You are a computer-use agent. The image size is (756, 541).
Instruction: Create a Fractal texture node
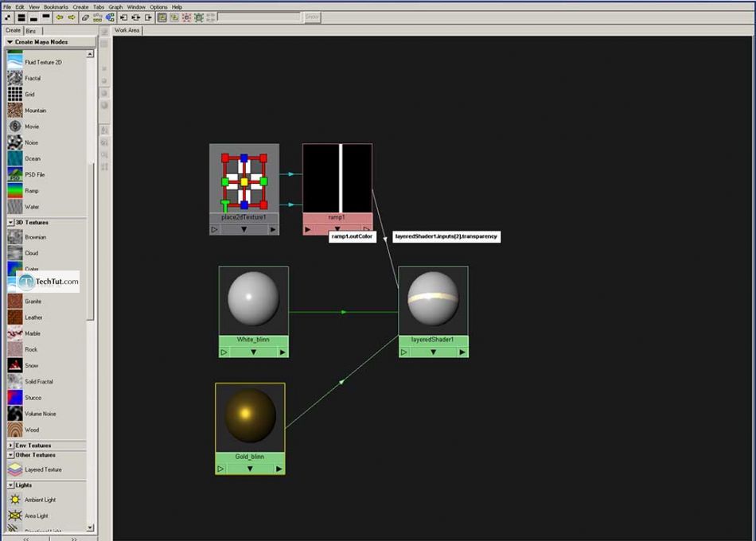(x=15, y=79)
